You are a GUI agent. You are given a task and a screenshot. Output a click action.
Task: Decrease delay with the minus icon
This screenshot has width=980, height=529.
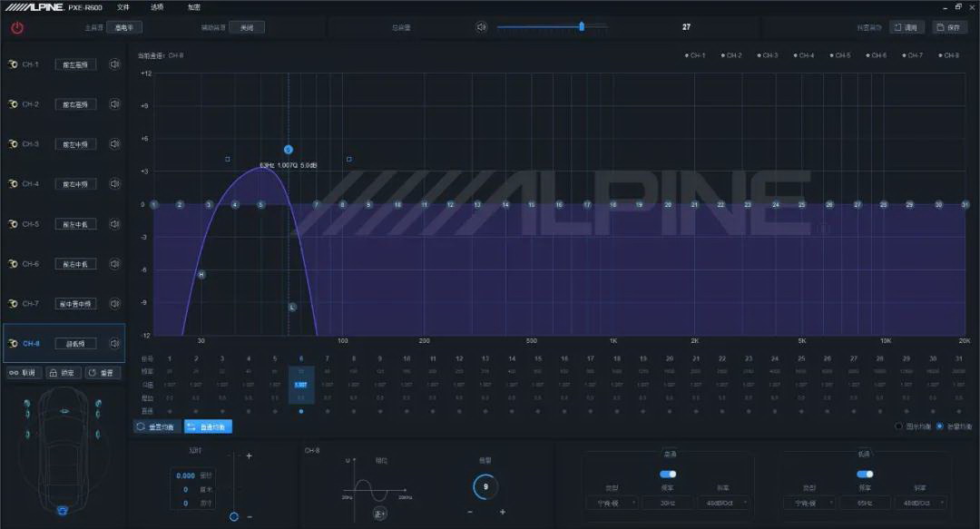point(250,516)
